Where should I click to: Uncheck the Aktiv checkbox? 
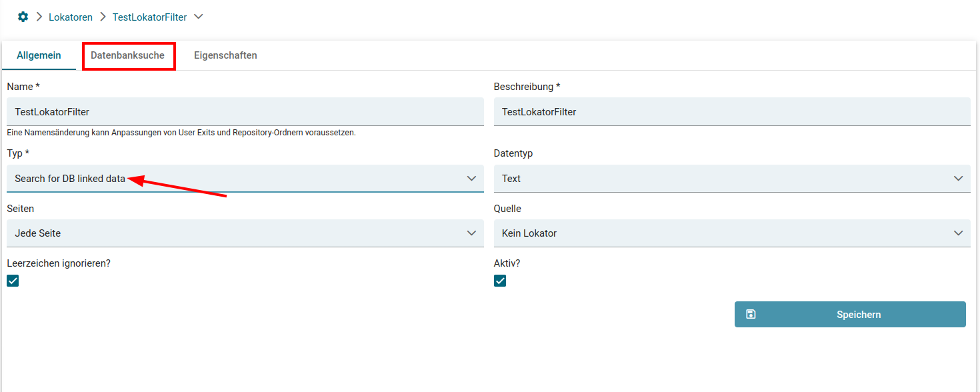point(500,281)
